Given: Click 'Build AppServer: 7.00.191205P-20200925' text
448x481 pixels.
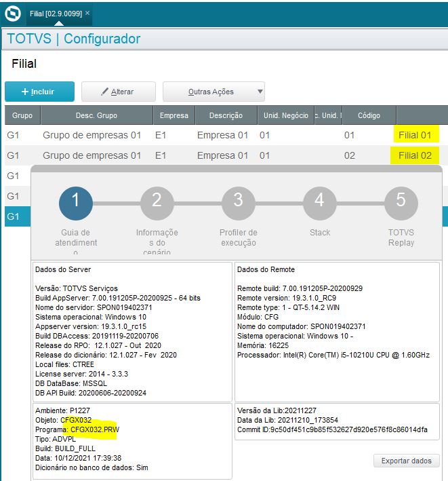Looking at the screenshot, I should point(104,298).
